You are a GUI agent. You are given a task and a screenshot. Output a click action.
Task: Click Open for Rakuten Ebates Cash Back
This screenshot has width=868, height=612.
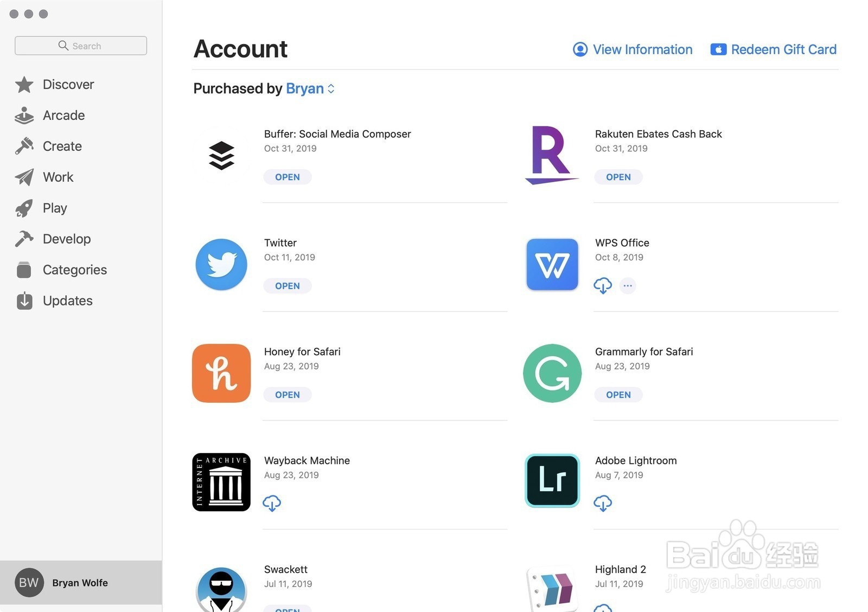[618, 177]
